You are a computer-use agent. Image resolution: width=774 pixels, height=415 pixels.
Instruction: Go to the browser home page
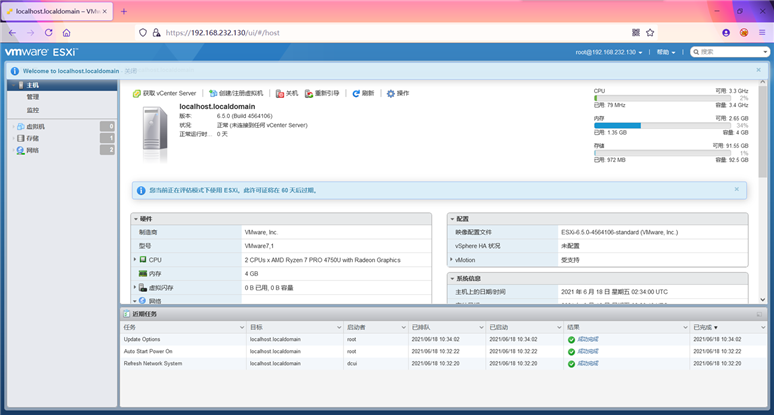coord(67,33)
